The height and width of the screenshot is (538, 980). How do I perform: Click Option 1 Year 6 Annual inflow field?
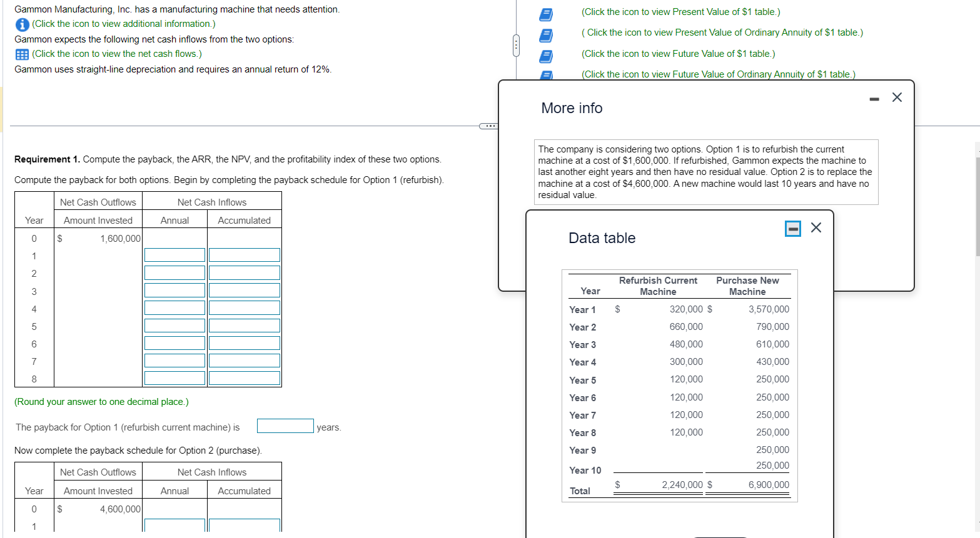coord(174,343)
